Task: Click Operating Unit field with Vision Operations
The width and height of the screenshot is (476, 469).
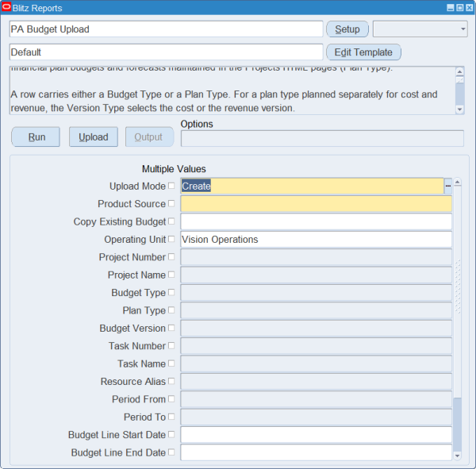Action: click(x=316, y=239)
